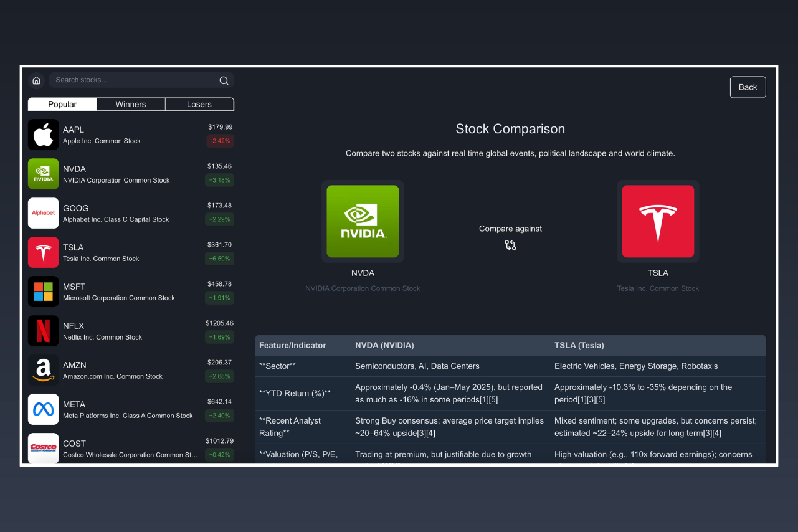The height and width of the screenshot is (532, 798).
Task: Open the large NVIDIA comparison tile
Action: point(363,221)
